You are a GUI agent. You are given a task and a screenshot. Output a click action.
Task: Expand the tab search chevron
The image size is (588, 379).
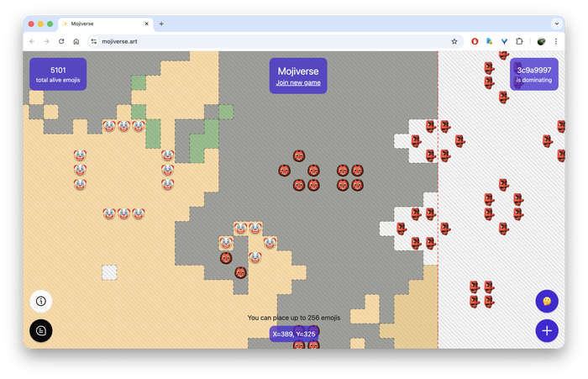pyautogui.click(x=555, y=24)
